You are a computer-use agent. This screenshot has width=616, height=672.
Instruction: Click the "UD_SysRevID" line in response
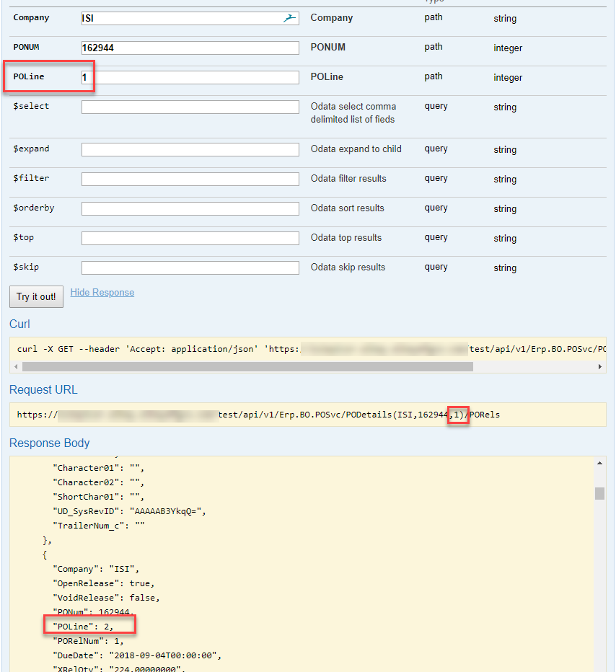[x=129, y=511]
